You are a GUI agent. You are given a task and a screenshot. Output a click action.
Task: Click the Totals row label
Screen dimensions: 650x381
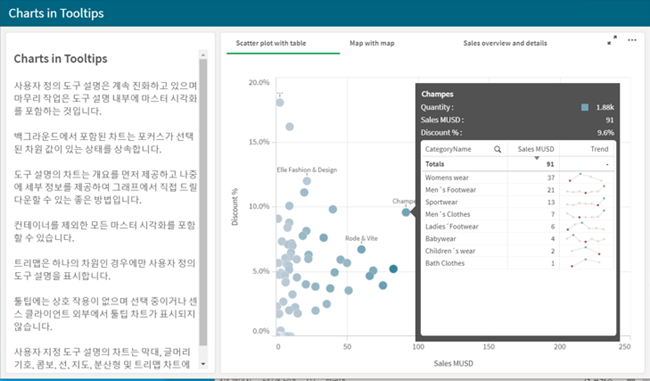click(434, 164)
